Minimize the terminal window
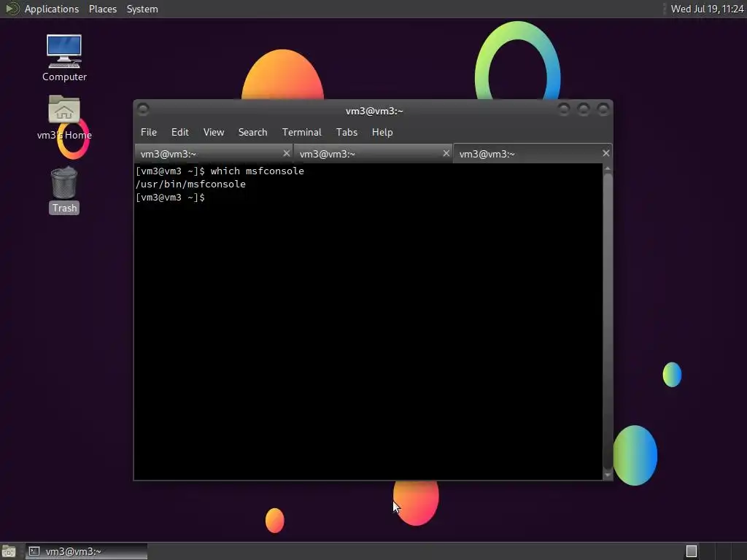Screen dimensions: 747x560 tap(564, 109)
